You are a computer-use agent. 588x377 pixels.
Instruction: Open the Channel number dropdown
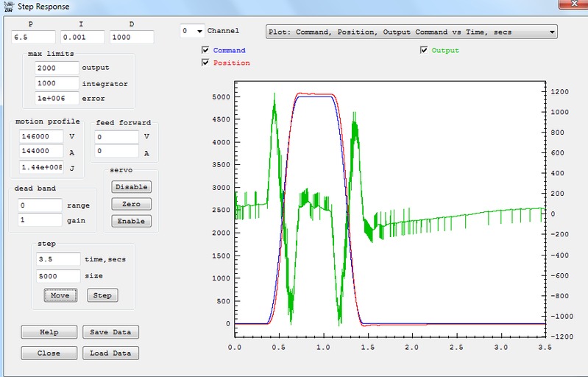click(x=193, y=32)
